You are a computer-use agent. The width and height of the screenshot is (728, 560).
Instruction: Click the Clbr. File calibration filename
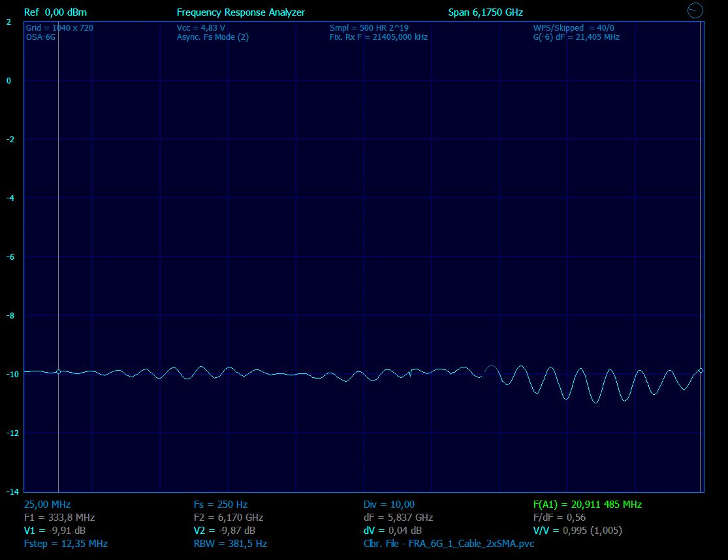tap(449, 543)
